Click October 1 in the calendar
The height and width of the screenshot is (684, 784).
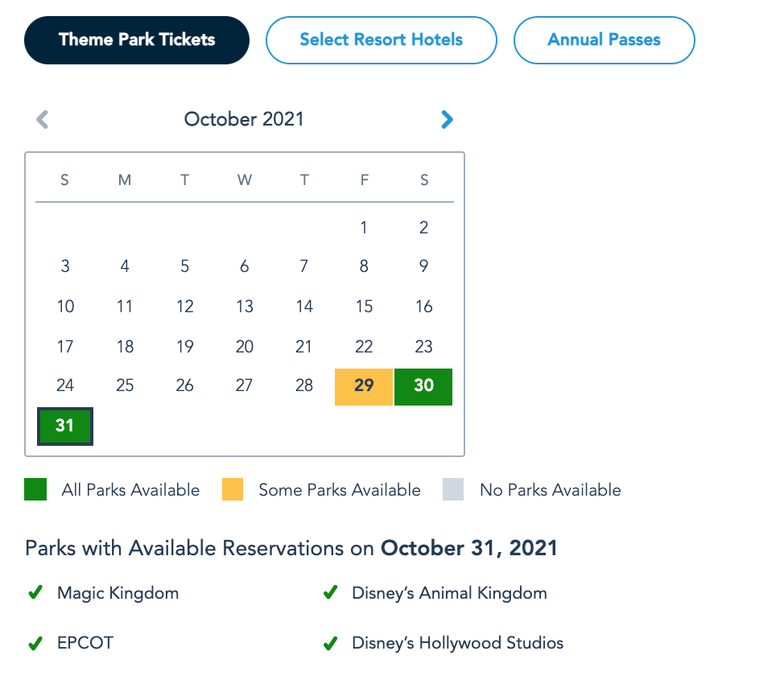coord(364,228)
